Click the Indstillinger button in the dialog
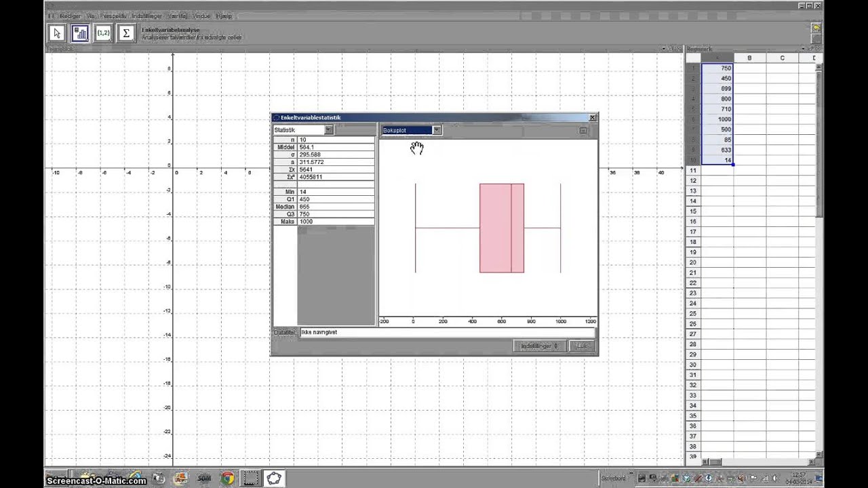This screenshot has width=868, height=488. (539, 346)
